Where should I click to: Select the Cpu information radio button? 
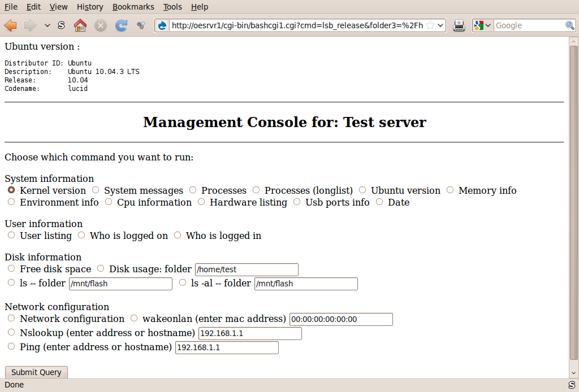pyautogui.click(x=109, y=202)
